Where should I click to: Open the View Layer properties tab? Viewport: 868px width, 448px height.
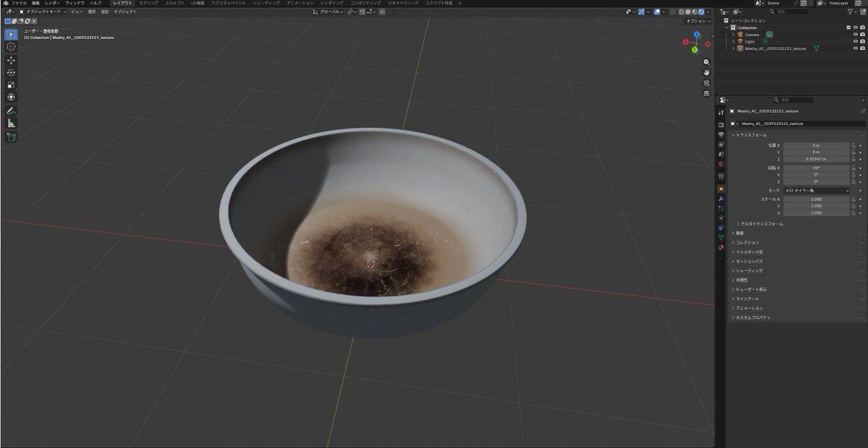[720, 145]
